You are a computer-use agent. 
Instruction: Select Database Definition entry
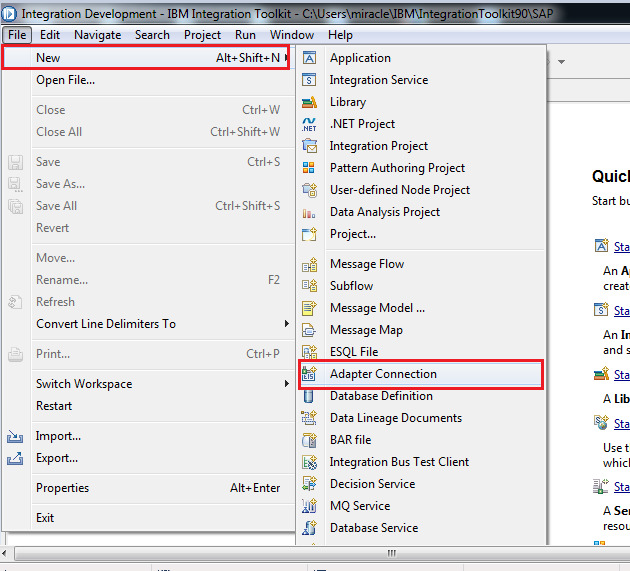(x=421, y=396)
